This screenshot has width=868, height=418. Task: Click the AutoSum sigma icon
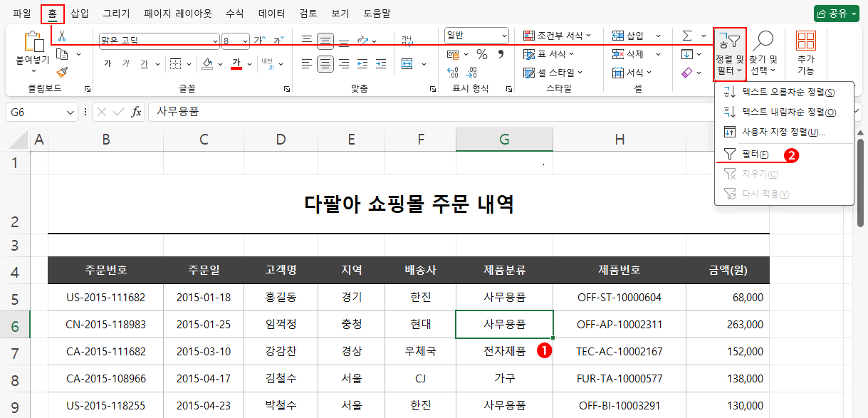pyautogui.click(x=687, y=36)
